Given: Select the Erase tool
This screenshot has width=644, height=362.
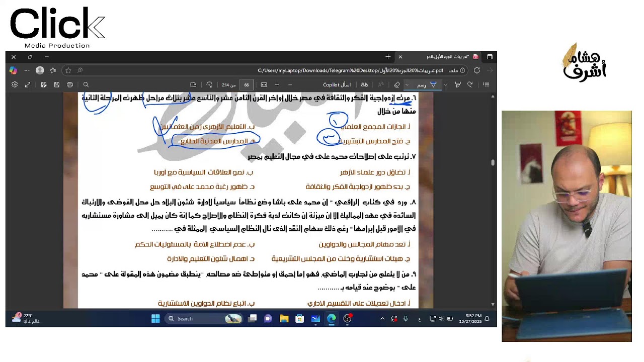Looking at the screenshot, I should [x=397, y=84].
